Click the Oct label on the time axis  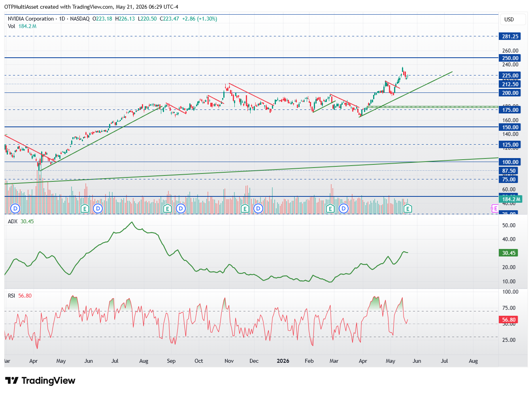click(x=199, y=361)
